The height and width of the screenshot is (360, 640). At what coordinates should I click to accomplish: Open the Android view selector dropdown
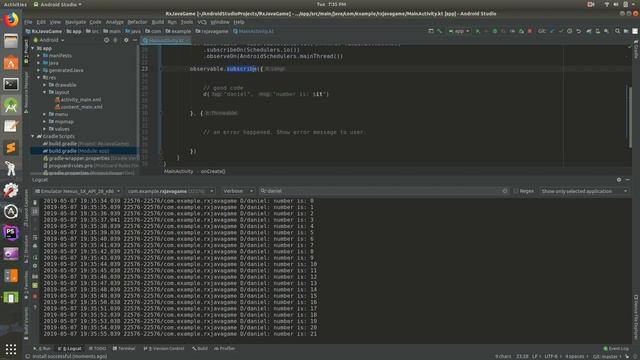49,40
